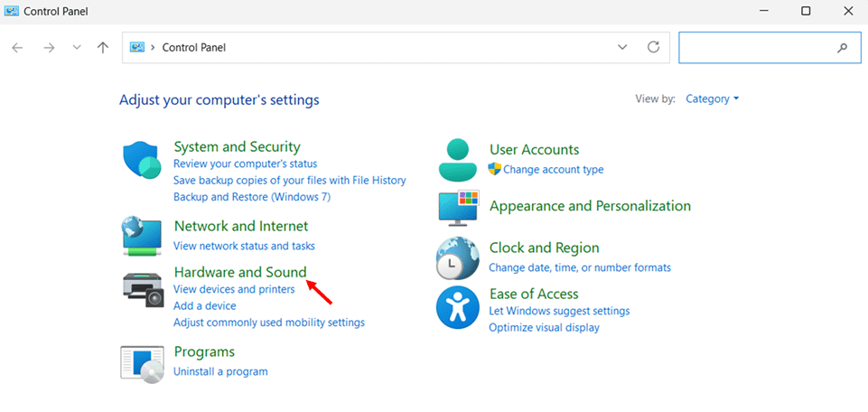Image resolution: width=868 pixels, height=412 pixels.
Task: Click Review your computer's status
Action: coord(246,164)
